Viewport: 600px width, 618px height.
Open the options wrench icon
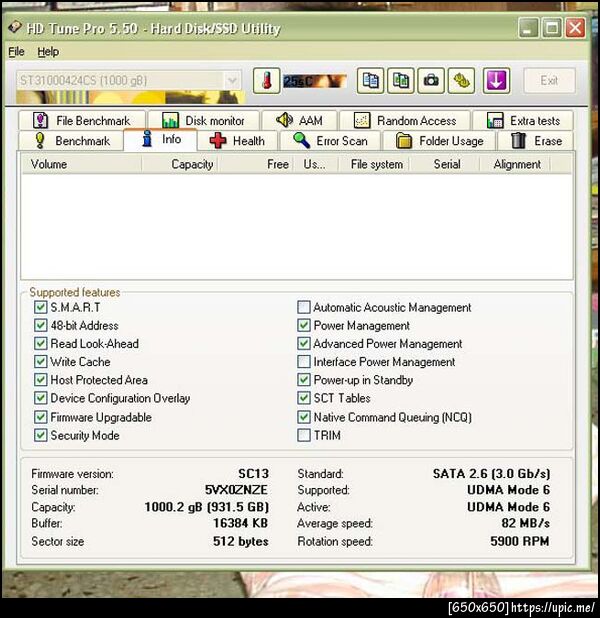click(461, 81)
